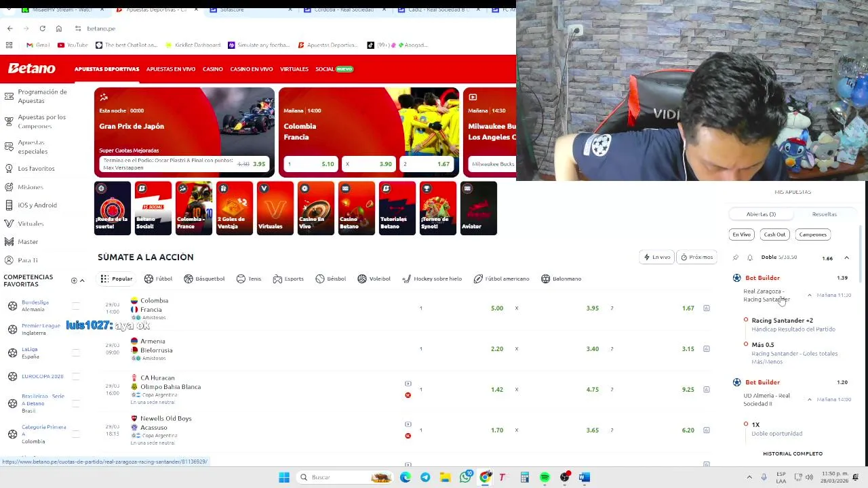Viewport: 868px width, 488px height.
Task: Filter my bets by Campeones
Action: click(812, 235)
